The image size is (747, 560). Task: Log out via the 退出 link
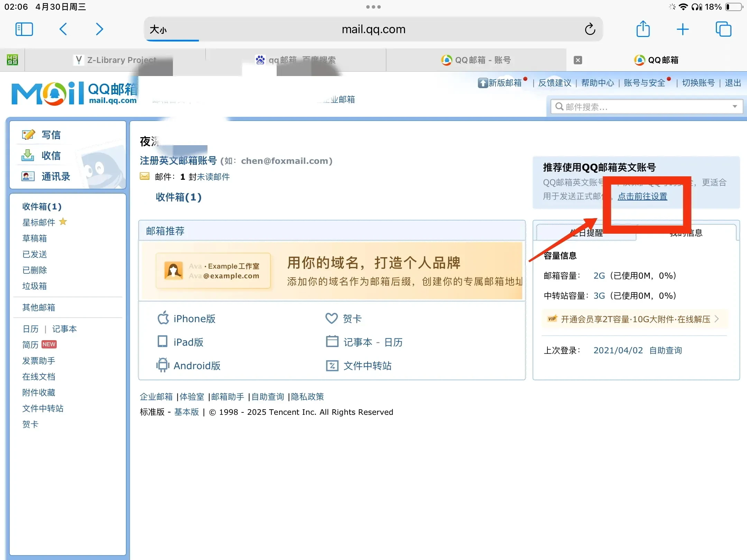click(733, 82)
